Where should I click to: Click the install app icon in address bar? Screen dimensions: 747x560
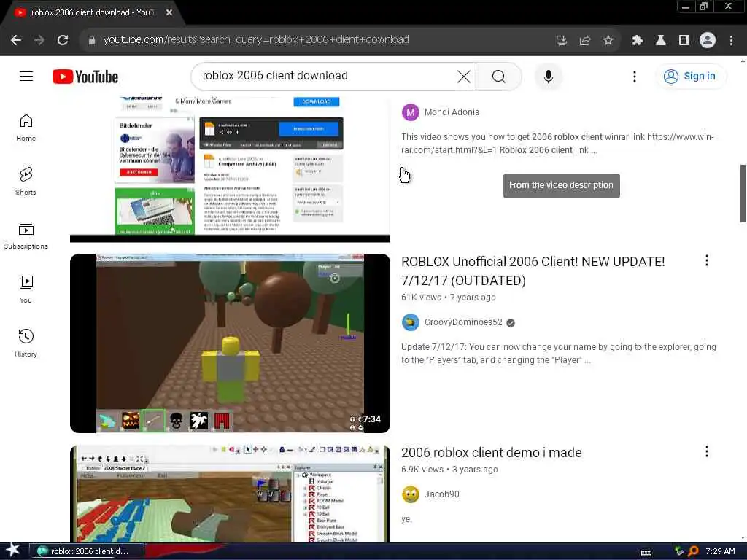[x=562, y=41]
